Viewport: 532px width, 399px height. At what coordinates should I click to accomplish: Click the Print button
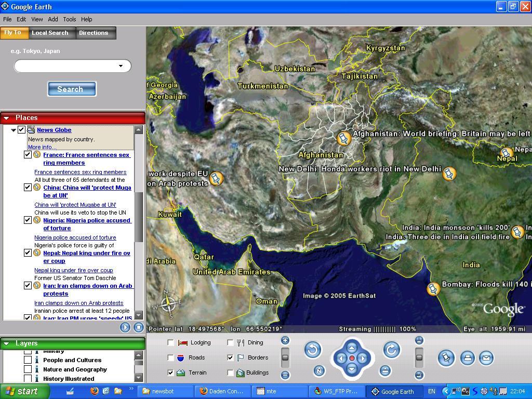[468, 358]
